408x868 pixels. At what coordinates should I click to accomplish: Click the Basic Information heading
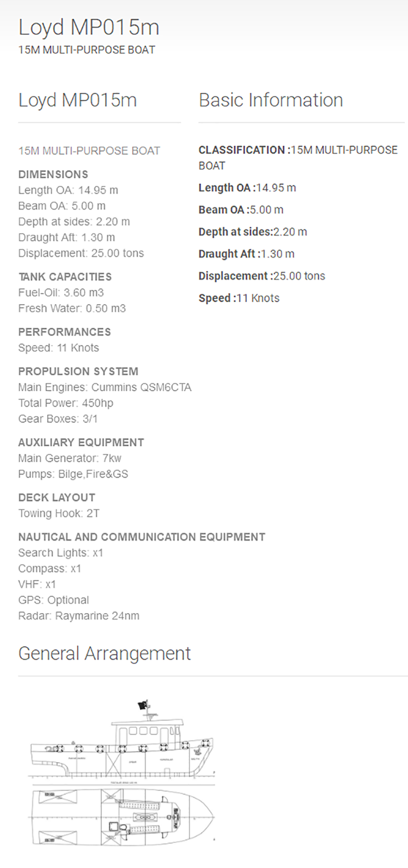point(270,100)
